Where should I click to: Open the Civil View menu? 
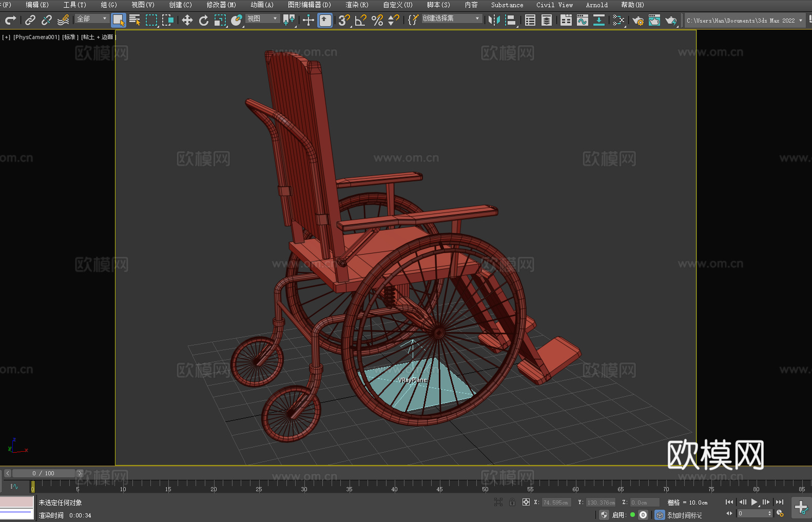pos(555,5)
